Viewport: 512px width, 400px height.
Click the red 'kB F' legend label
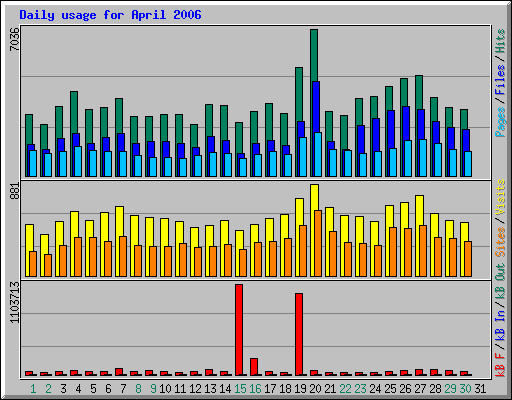coord(500,365)
